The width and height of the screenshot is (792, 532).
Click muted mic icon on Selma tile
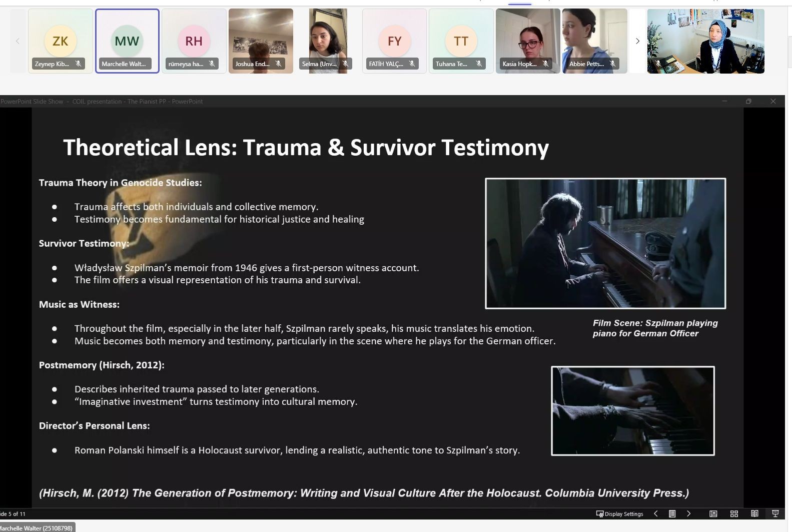pos(345,64)
